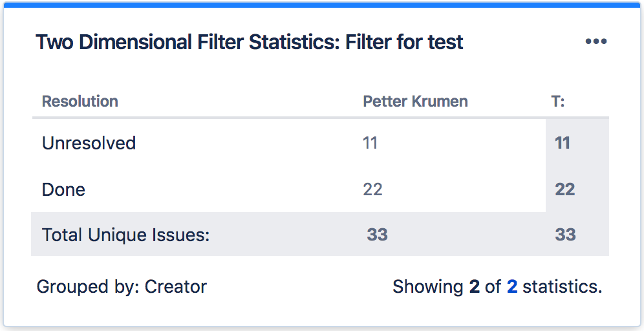Image resolution: width=644 pixels, height=331 pixels.
Task: Click the T: total column header
Action: click(x=557, y=101)
